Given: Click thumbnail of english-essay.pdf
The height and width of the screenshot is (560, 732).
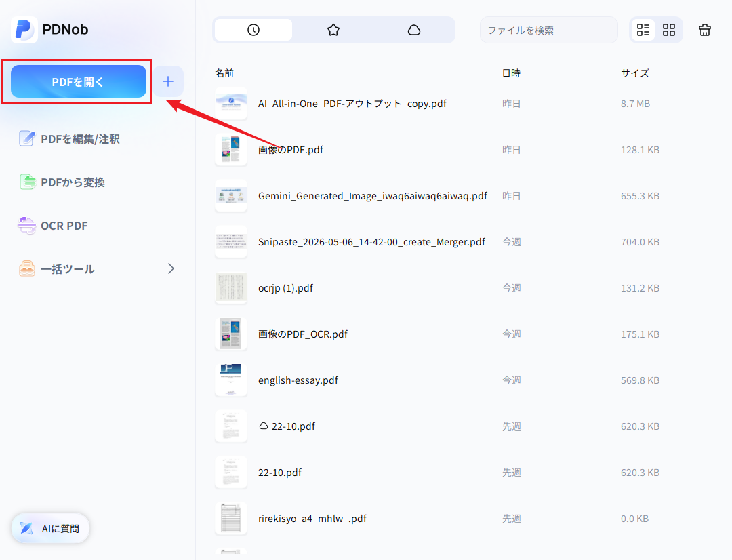Looking at the screenshot, I should click(231, 380).
